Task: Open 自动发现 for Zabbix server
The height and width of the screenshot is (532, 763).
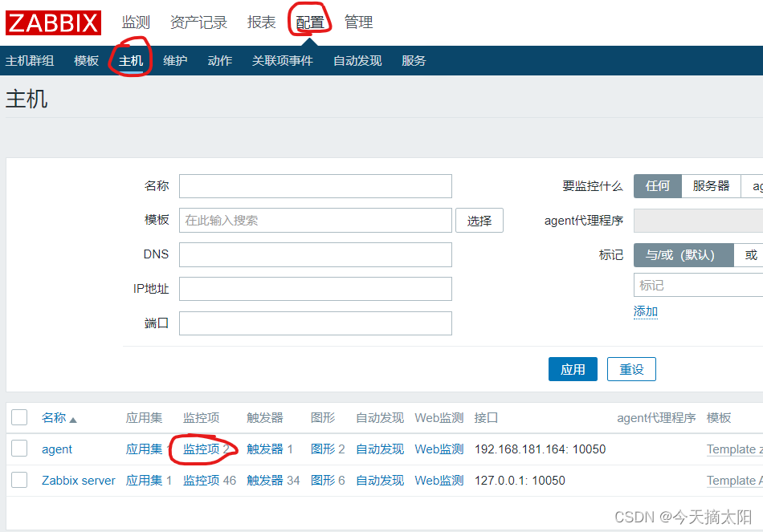Action: 380,481
